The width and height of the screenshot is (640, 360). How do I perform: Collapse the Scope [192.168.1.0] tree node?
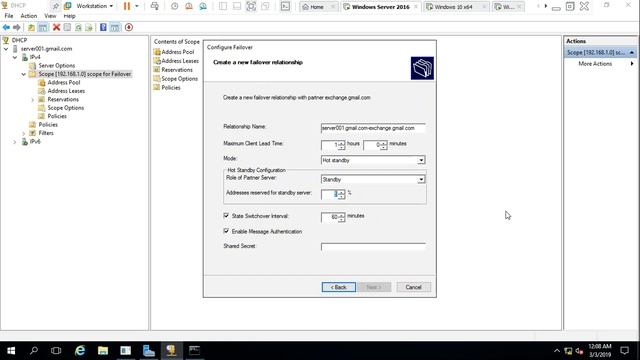coord(24,74)
